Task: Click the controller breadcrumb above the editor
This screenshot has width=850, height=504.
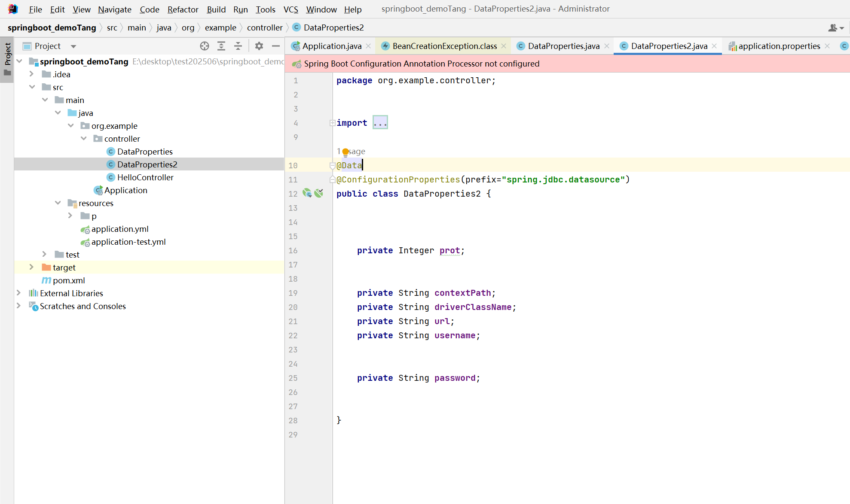Action: point(265,27)
